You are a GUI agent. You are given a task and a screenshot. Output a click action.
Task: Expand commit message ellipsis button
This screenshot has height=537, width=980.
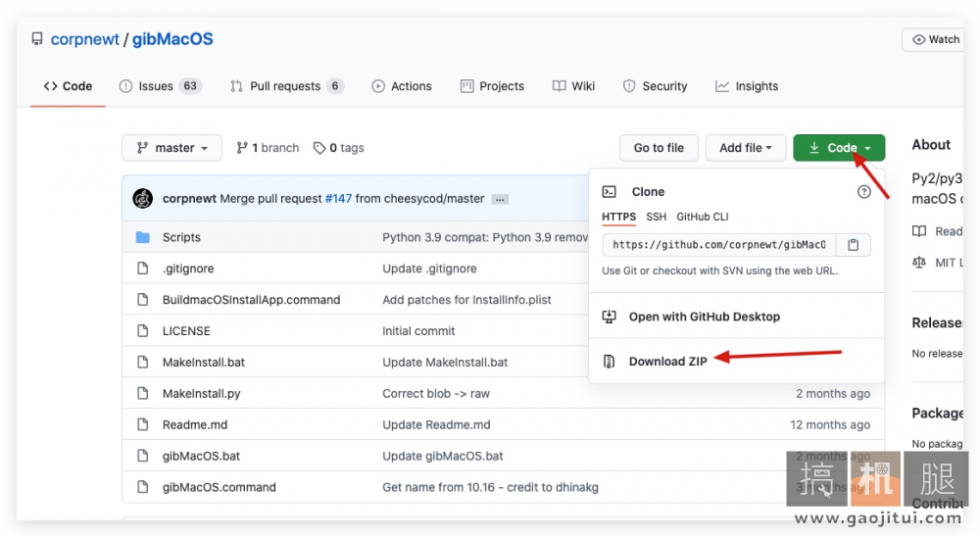[500, 200]
